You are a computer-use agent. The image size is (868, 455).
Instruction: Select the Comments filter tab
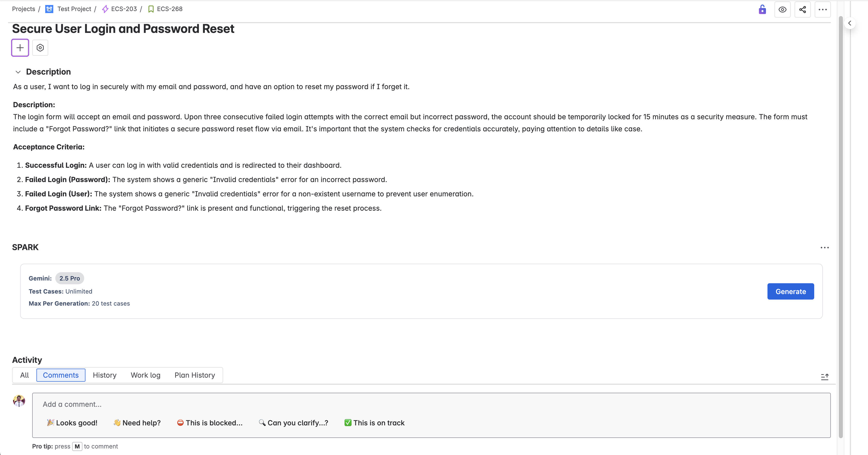61,375
